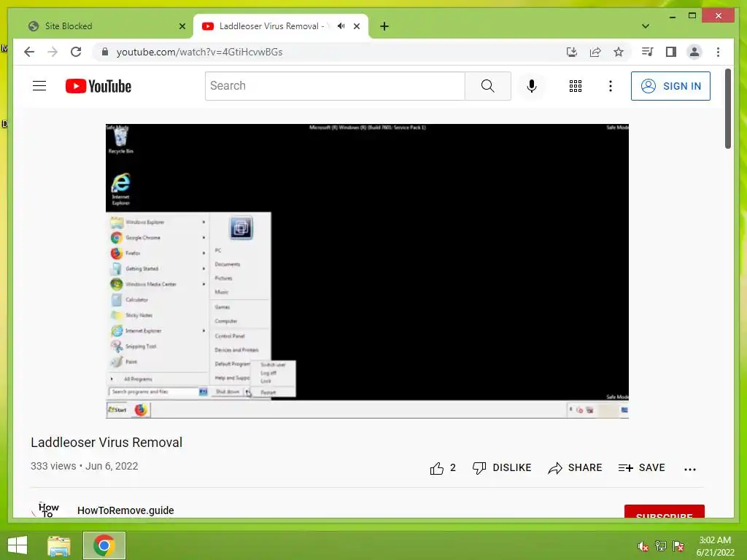Screen dimensions: 747x560
Task: Mute tab audio speaker icon
Action: (341, 26)
